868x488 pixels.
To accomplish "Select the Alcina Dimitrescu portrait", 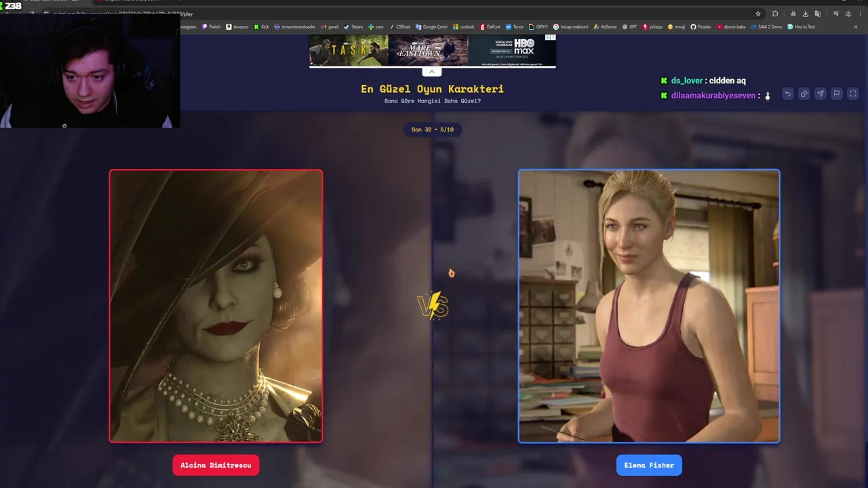I will (216, 306).
